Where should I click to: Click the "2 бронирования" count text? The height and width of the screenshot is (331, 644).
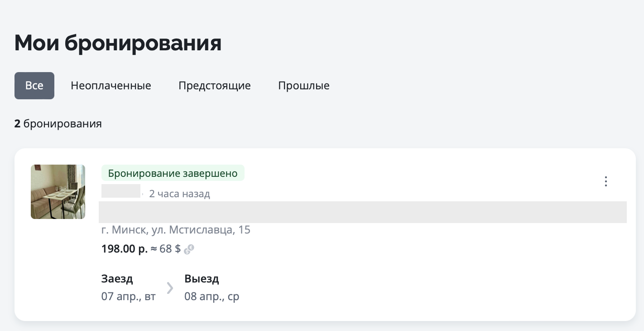(x=58, y=124)
